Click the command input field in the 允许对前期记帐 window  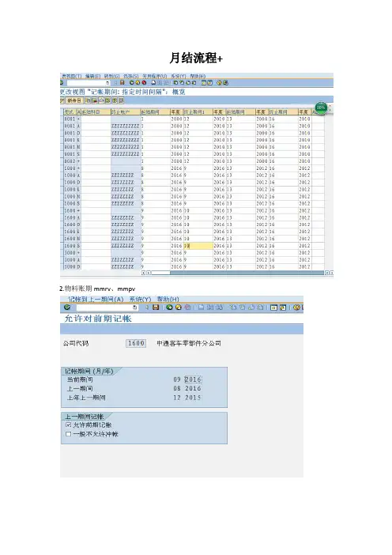(x=104, y=308)
